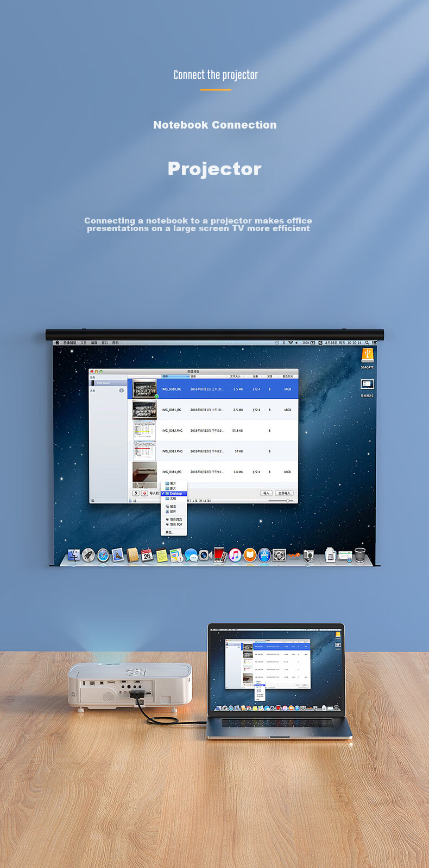
Task: Open 文件 menu on projected menu bar
Action: 84,343
